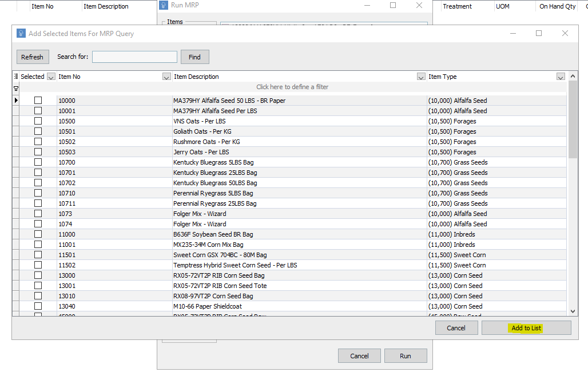588x388 pixels.
Task: Click the On Hand Qty header in background grid
Action: tap(557, 6)
